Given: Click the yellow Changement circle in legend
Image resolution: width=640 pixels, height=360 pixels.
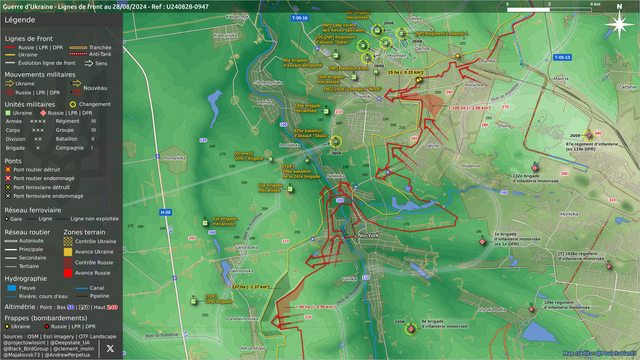Looking at the screenshot, I should tap(73, 104).
